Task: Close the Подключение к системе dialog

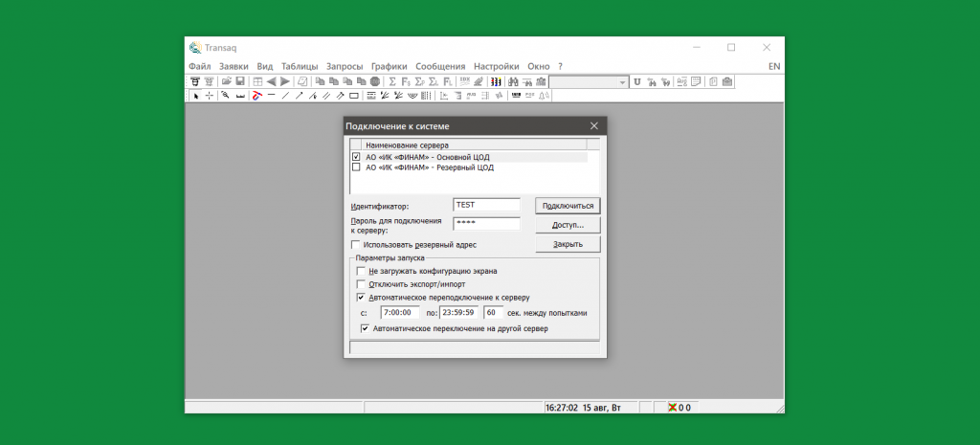Action: coord(594,126)
